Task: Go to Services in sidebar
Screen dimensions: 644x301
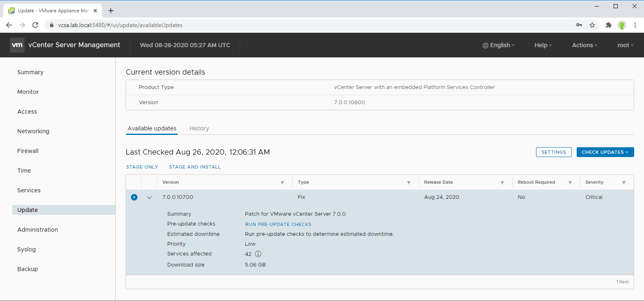Action: [x=29, y=190]
